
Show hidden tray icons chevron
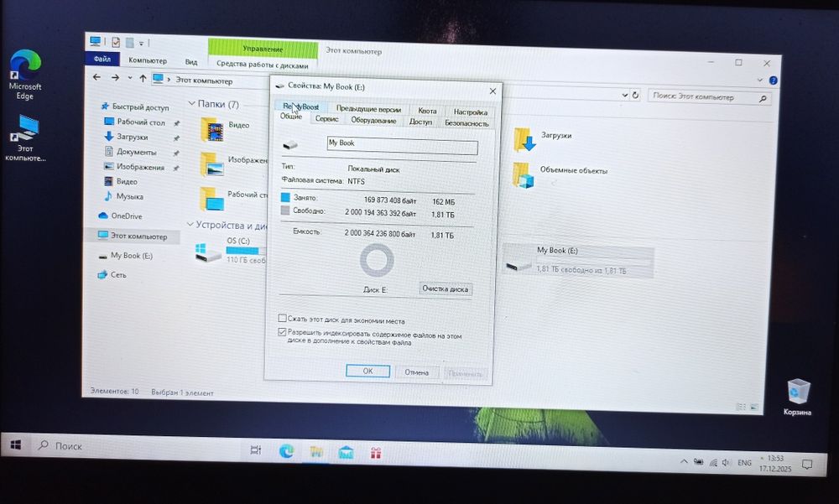(684, 461)
